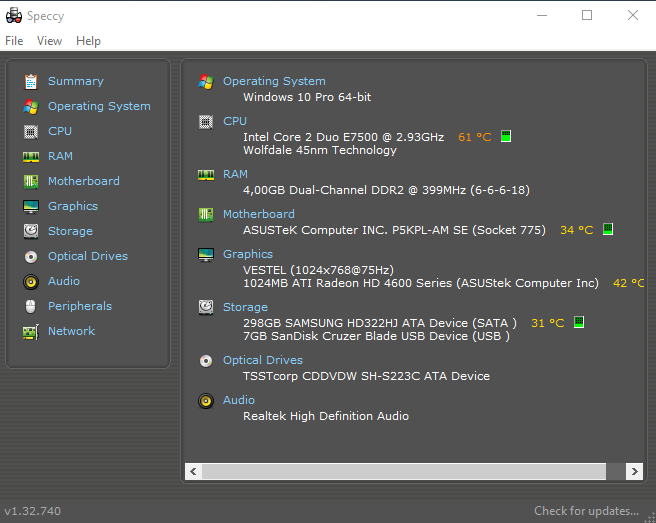The height and width of the screenshot is (523, 656).
Task: Click 'Intel Core 2 Duo E7500 @ 2.93GHz' text
Action: [x=343, y=137]
